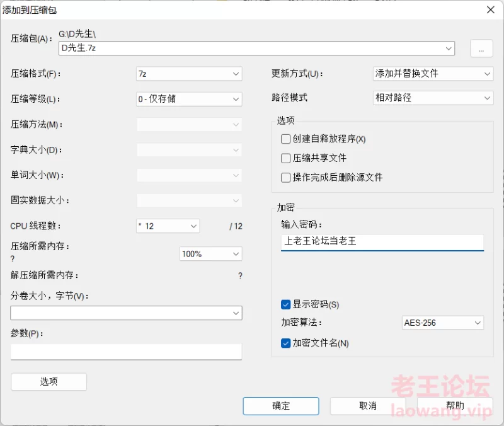Enable 创建自释放程序 checkbox
504x426 pixels.
pos(285,139)
